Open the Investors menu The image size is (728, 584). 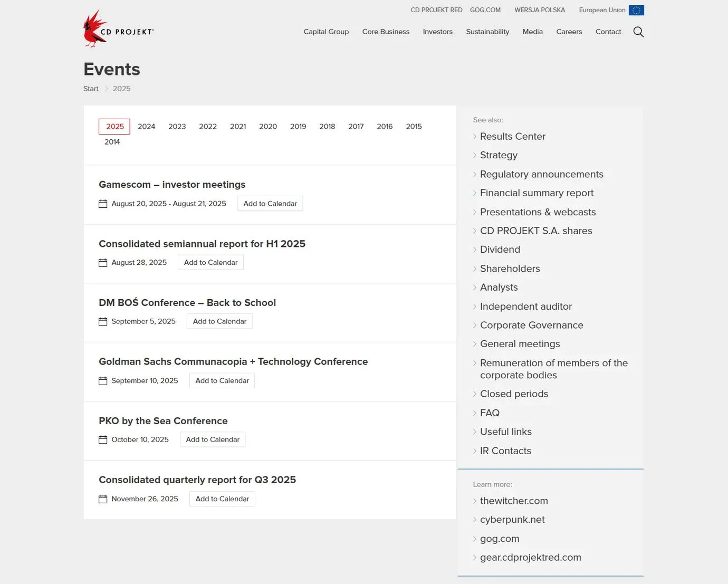coord(438,32)
